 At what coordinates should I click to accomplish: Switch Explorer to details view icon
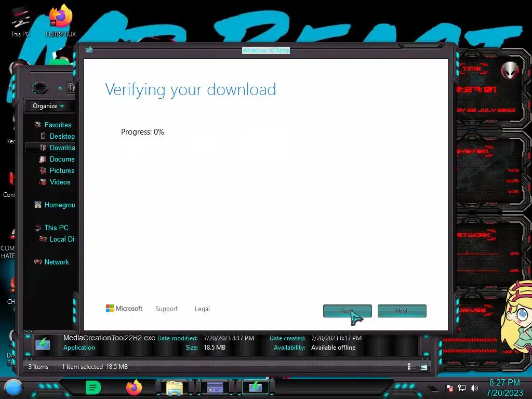pos(409,367)
